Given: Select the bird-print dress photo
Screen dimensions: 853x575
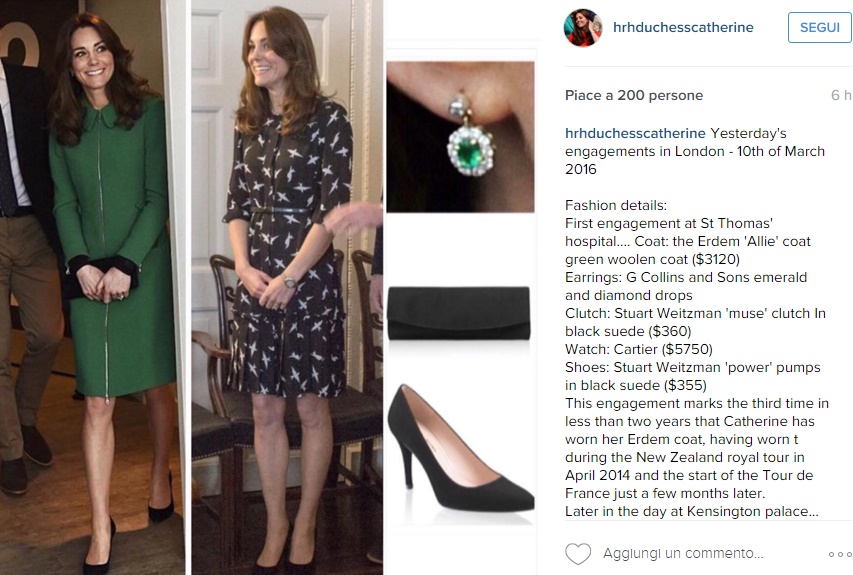Looking at the screenshot, I should [287, 287].
